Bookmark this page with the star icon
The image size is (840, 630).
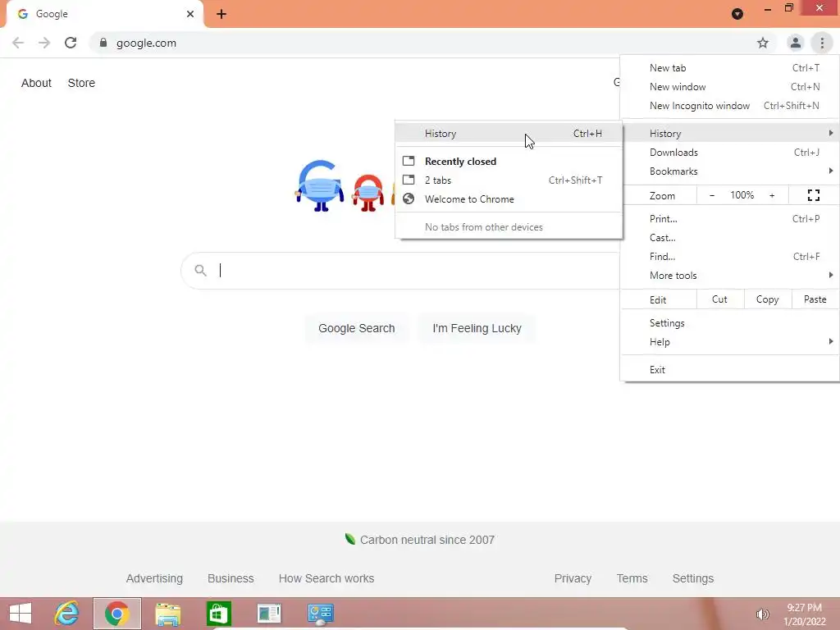(763, 43)
